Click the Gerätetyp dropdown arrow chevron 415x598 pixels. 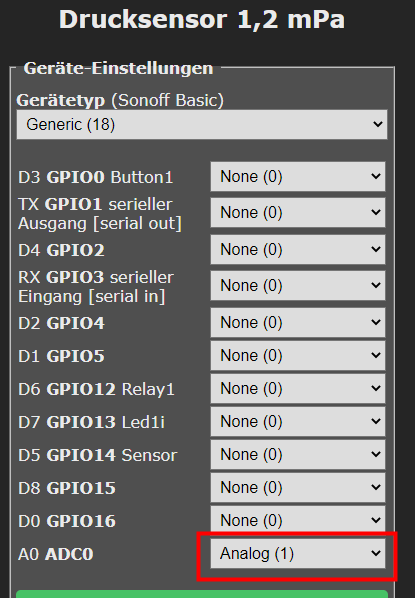pos(378,124)
